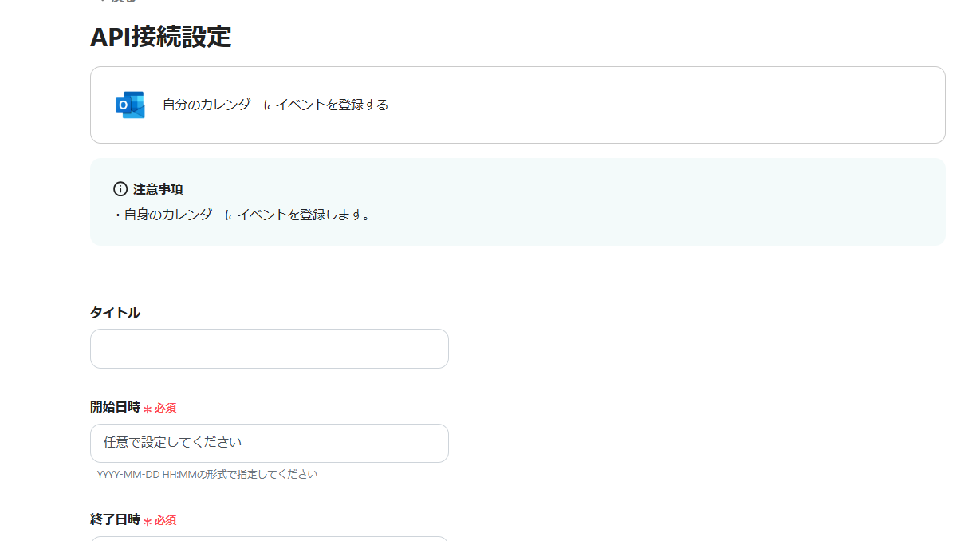Click into the 開始日時 input field
980x541 pixels.
(x=269, y=443)
